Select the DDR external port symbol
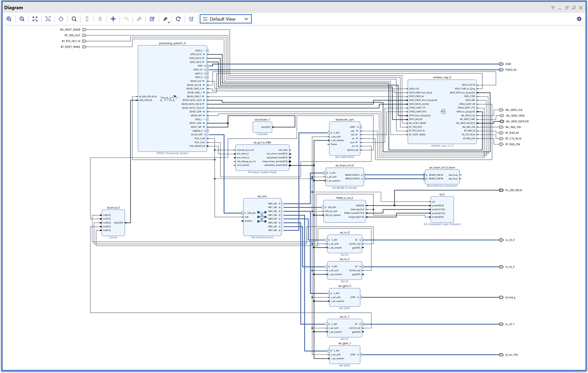The height and width of the screenshot is (373, 588). point(501,64)
